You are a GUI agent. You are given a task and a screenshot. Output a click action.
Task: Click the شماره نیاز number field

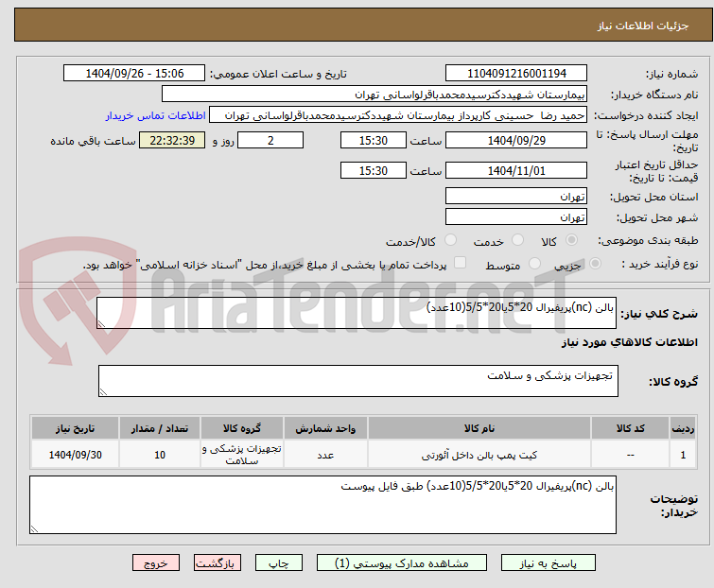pos(516,74)
